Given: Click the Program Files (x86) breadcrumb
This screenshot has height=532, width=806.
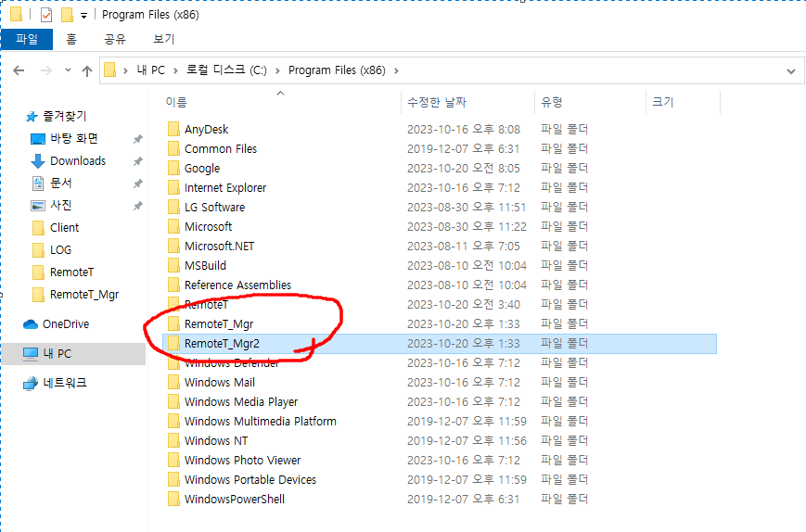Looking at the screenshot, I should pos(337,70).
